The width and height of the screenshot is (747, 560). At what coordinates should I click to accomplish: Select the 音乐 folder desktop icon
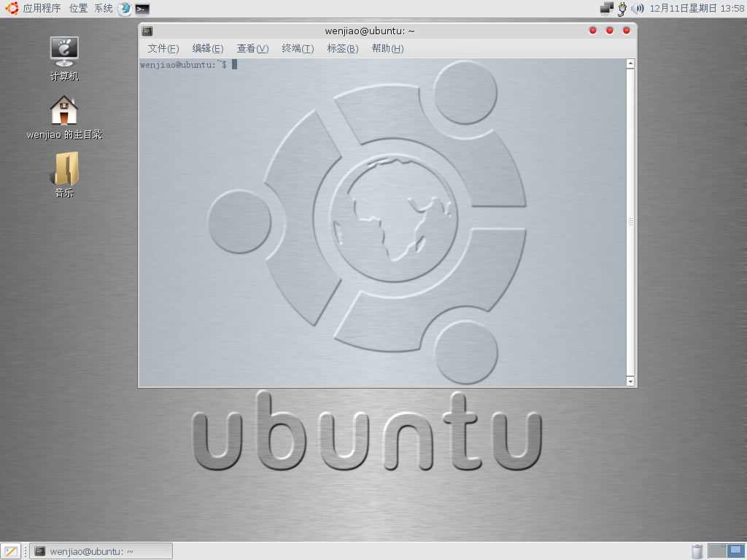pos(64,175)
